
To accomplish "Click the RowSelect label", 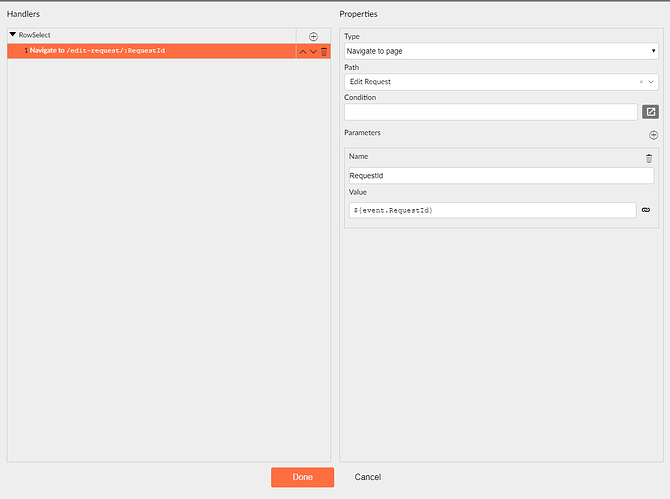I will [x=35, y=35].
